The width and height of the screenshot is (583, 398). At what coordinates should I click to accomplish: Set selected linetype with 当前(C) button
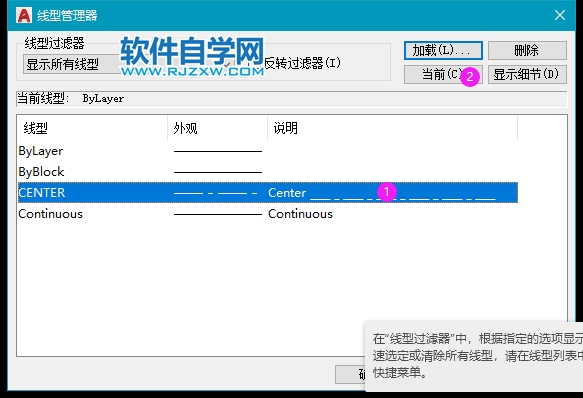coord(443,74)
